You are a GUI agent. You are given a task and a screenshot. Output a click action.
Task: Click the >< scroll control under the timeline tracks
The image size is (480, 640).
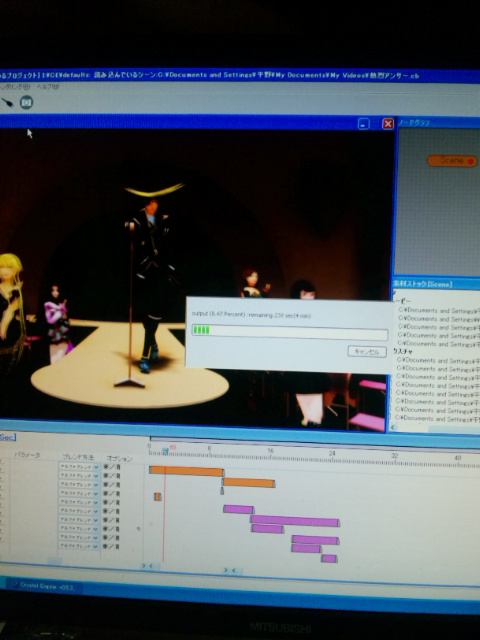pos(230,570)
